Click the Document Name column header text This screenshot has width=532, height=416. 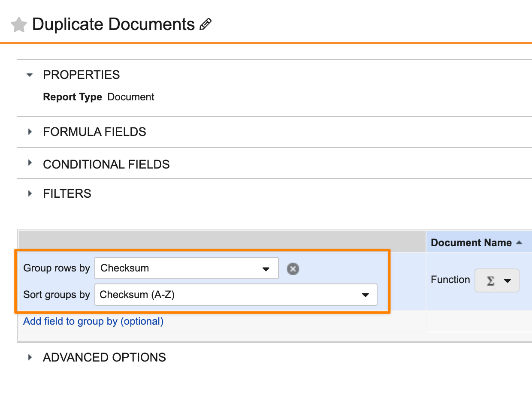point(471,243)
